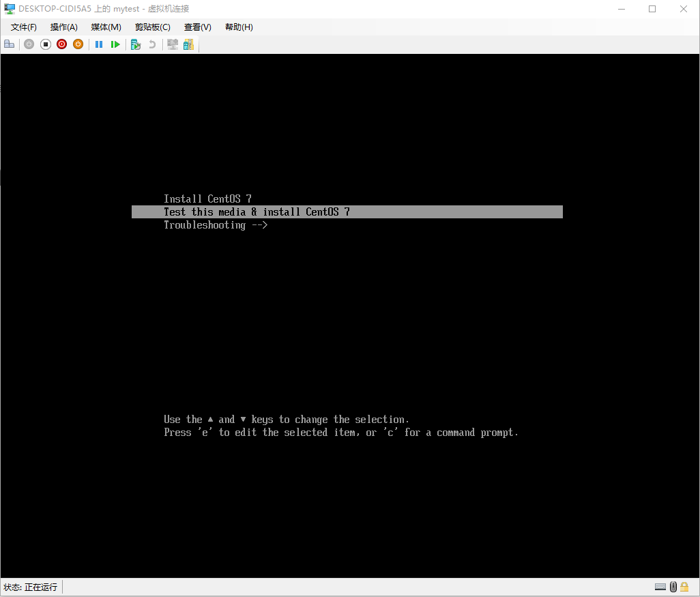
Task: Minimize the virtual machine connection window
Action: click(622, 9)
